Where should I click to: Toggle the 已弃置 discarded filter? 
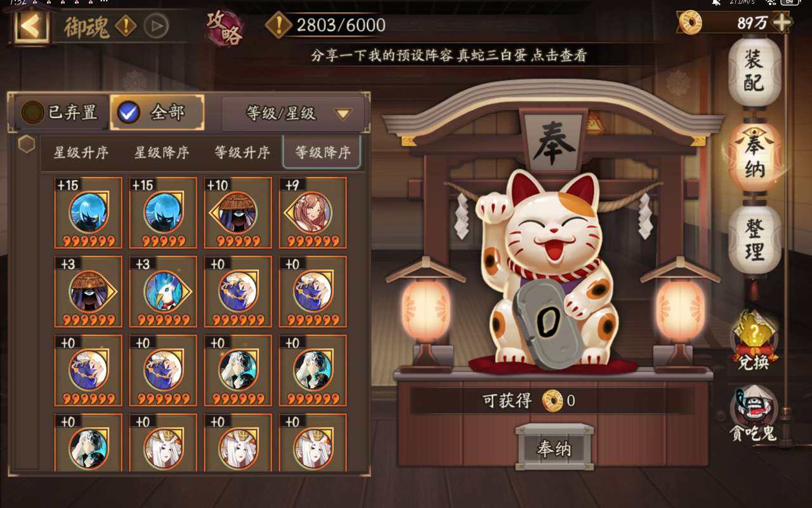click(x=60, y=112)
